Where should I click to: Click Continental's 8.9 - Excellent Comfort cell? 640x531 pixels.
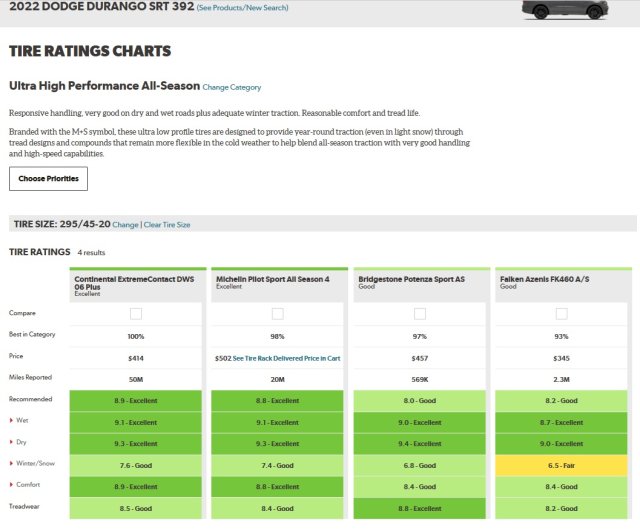[x=136, y=487]
